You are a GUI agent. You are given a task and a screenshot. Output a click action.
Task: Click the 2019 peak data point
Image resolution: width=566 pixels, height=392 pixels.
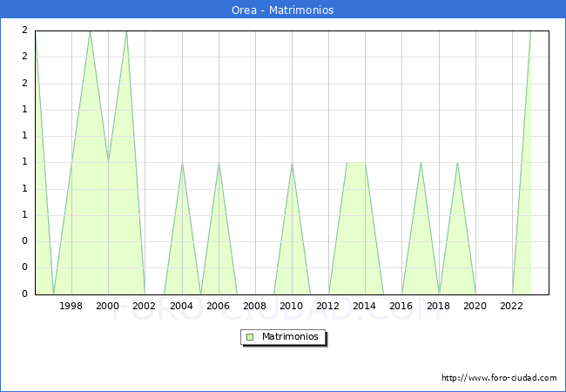(457, 163)
